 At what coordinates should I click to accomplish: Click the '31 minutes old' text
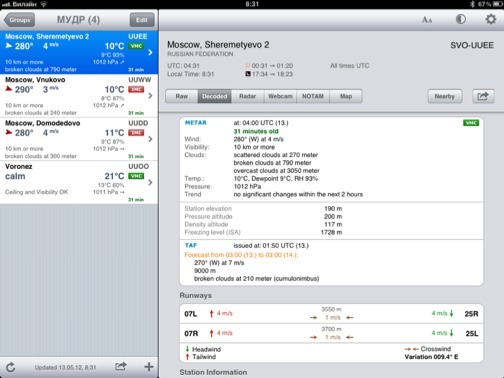click(256, 131)
